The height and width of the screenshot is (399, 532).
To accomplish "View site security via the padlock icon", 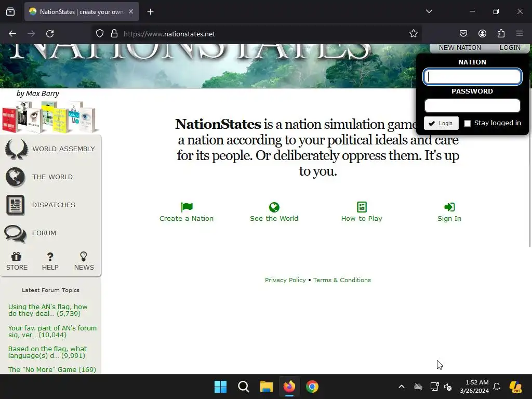I will pyautogui.click(x=114, y=34).
